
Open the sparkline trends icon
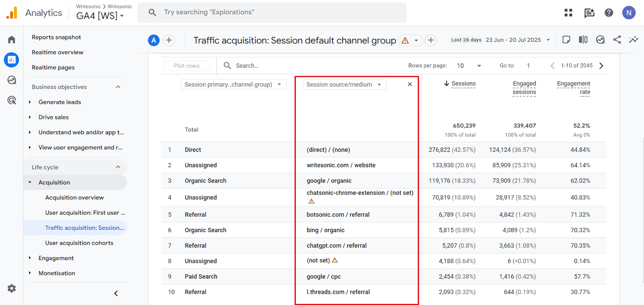634,40
